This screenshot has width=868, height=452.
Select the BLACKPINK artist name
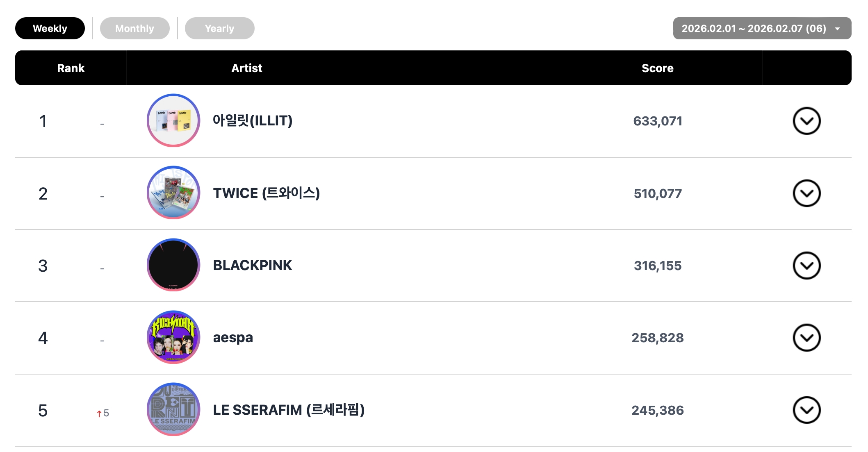252,265
